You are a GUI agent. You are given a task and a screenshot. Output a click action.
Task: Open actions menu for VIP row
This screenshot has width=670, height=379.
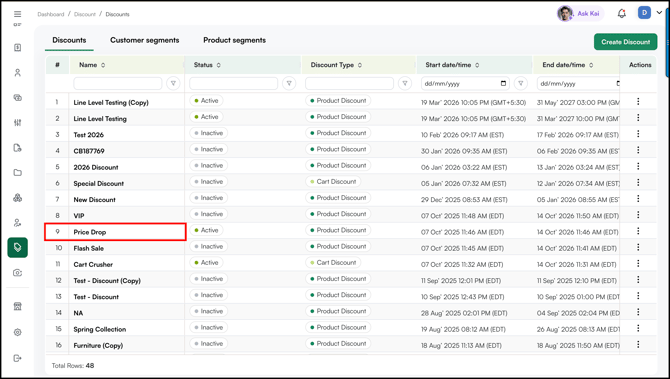[638, 214]
